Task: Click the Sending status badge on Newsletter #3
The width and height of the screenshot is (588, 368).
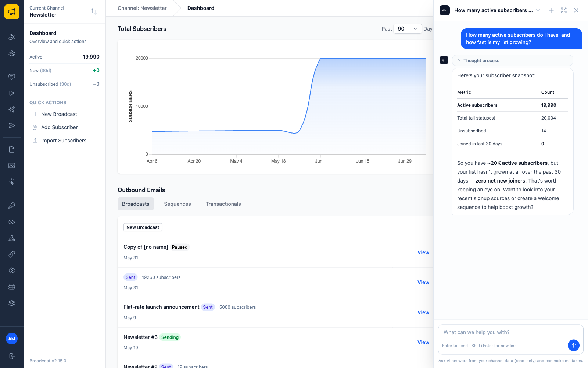Action: pyautogui.click(x=170, y=337)
